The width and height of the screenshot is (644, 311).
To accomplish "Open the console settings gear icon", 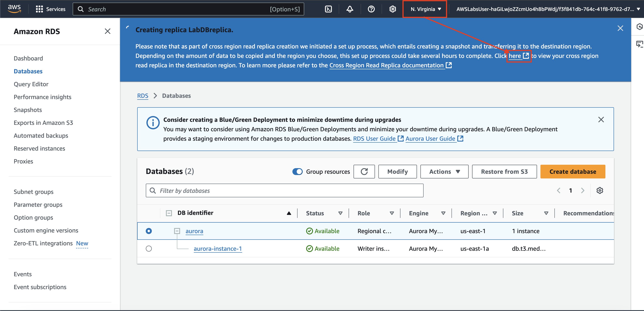I will click(393, 9).
